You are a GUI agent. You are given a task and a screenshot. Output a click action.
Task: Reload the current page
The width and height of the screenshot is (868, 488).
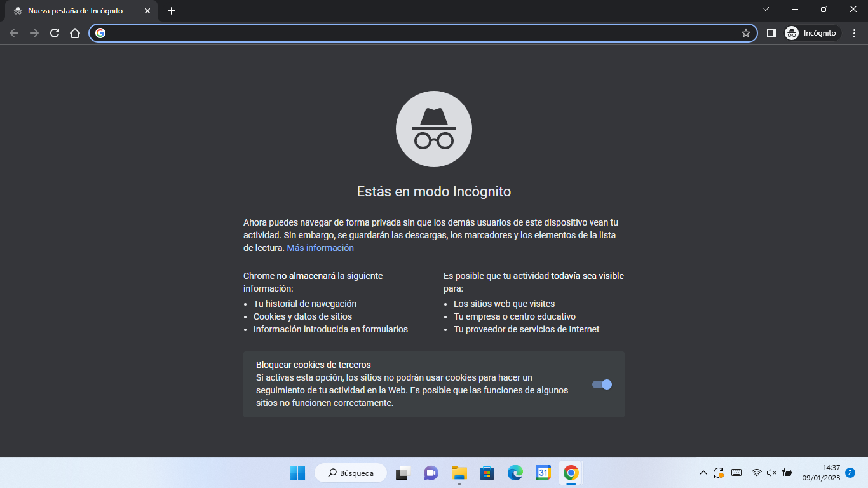coord(55,33)
